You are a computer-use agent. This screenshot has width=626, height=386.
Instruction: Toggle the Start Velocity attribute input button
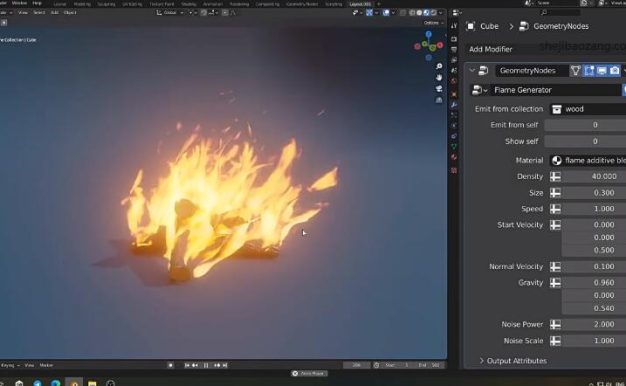point(555,225)
